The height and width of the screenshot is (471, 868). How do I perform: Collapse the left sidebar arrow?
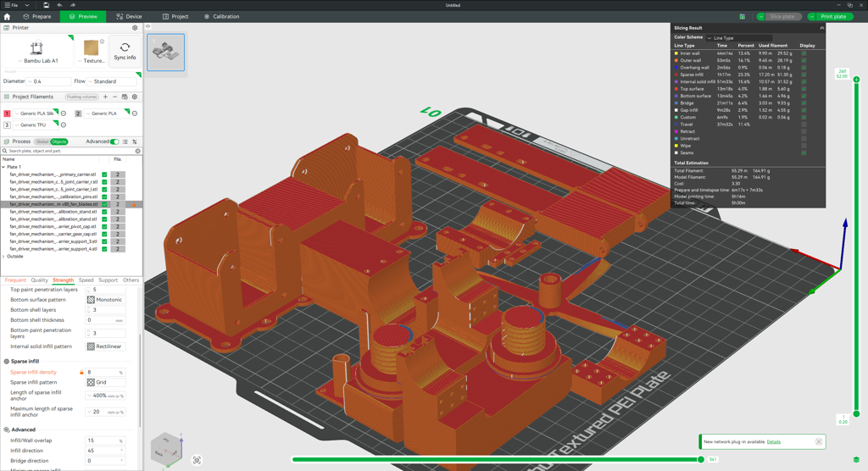147,26
